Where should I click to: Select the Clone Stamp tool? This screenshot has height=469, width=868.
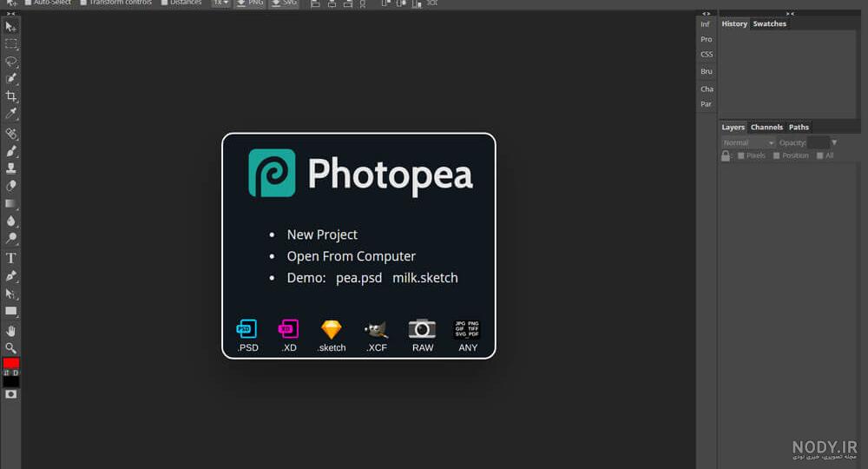click(x=10, y=168)
